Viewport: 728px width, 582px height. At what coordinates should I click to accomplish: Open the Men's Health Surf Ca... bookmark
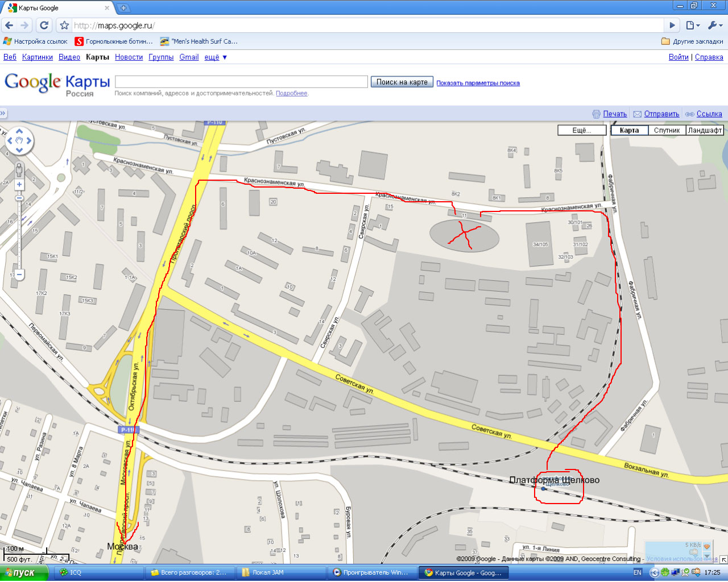[x=198, y=41]
